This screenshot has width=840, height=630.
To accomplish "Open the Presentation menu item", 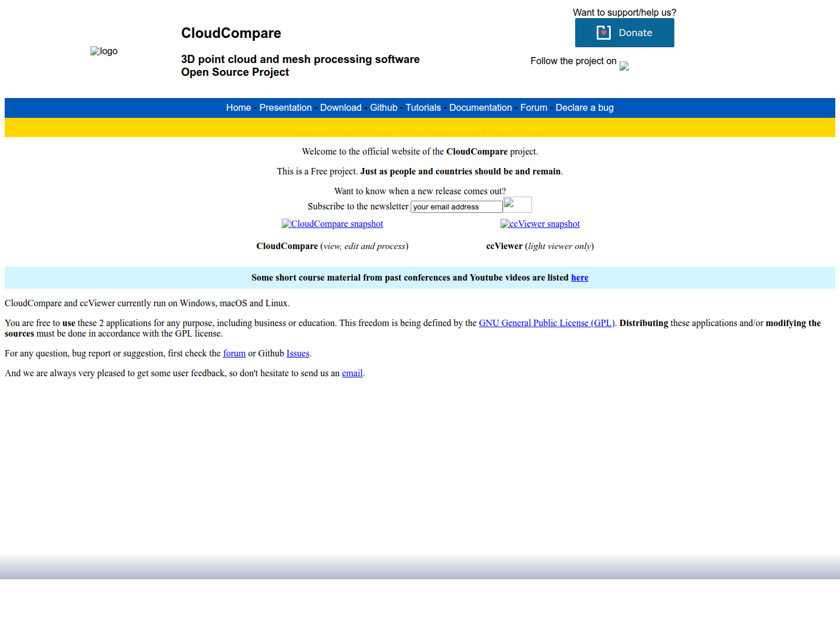I will click(286, 108).
